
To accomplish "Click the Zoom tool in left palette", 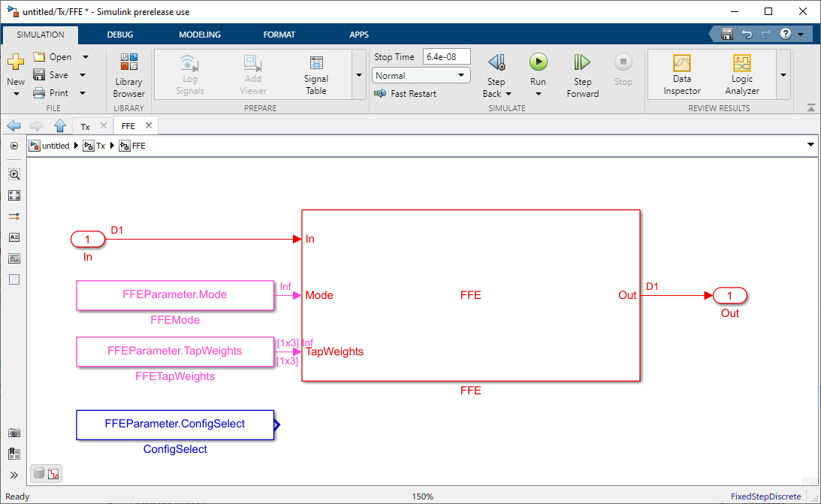I will click(x=14, y=174).
